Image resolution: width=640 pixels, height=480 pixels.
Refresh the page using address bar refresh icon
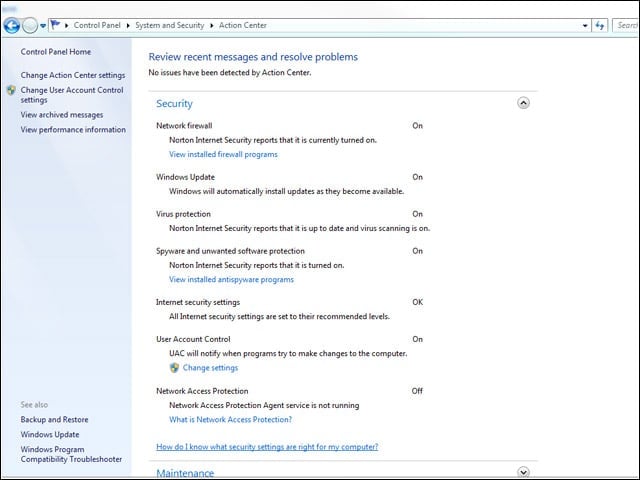tap(599, 25)
